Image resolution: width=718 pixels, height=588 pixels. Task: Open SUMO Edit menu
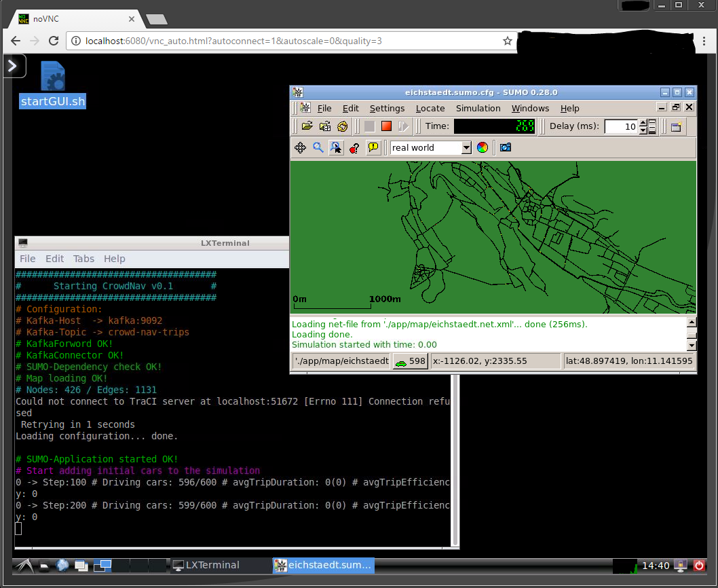tap(350, 108)
